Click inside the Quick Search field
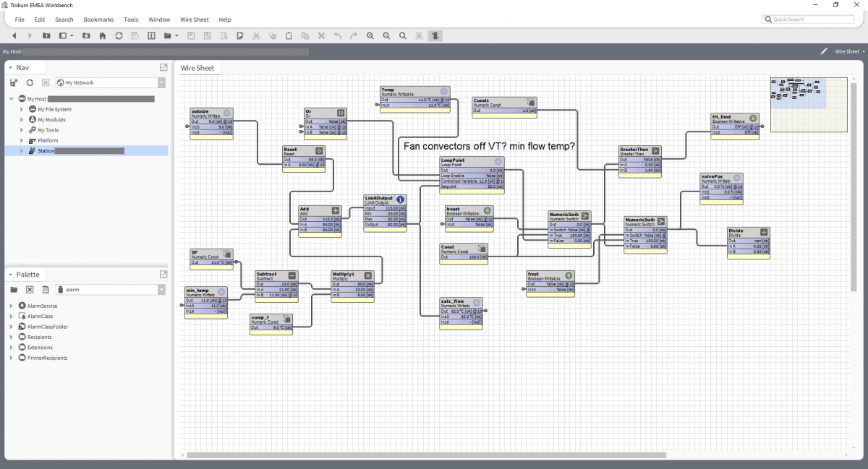Screen dimensions: 868x469 pyautogui.click(x=808, y=19)
